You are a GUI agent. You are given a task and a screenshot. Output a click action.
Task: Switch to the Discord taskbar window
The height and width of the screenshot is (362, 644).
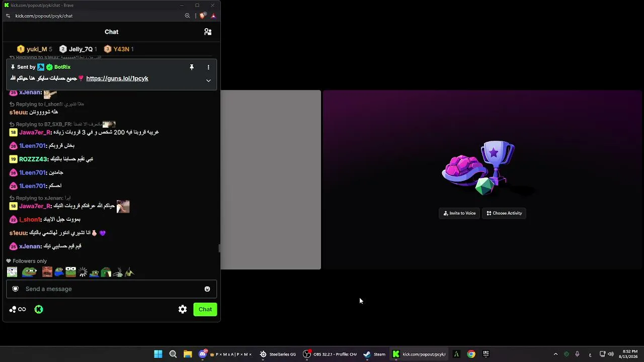tap(225, 354)
